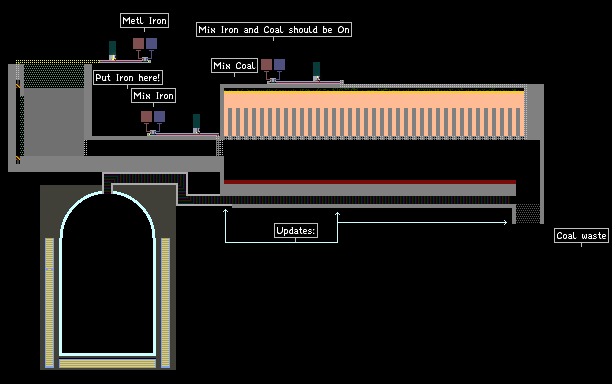This screenshot has width=612, height=384.
Task: Click the orange heated furnace chamber
Action: (374, 114)
